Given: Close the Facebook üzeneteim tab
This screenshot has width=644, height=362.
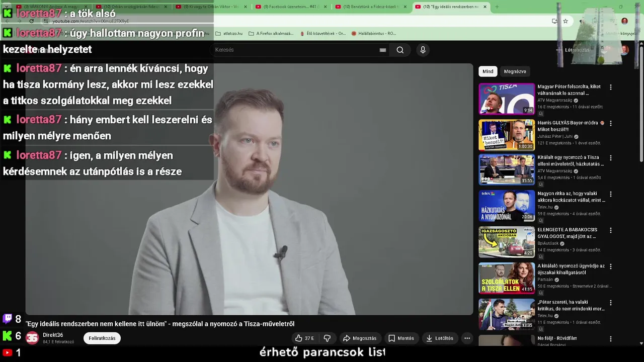Looking at the screenshot, I should click(325, 7).
